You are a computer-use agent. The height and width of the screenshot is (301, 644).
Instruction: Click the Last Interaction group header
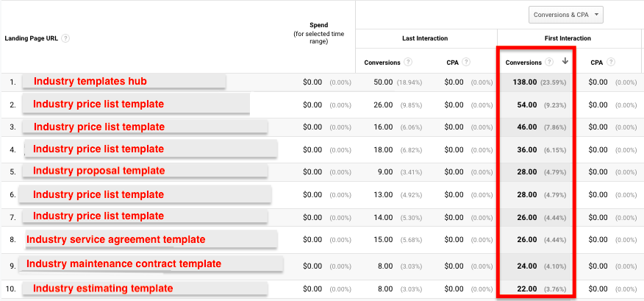point(425,38)
